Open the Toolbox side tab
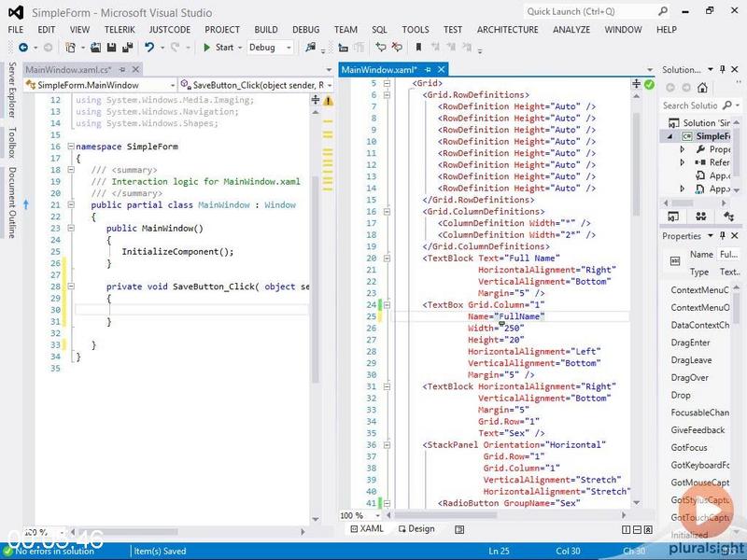The height and width of the screenshot is (560, 747). (12, 142)
